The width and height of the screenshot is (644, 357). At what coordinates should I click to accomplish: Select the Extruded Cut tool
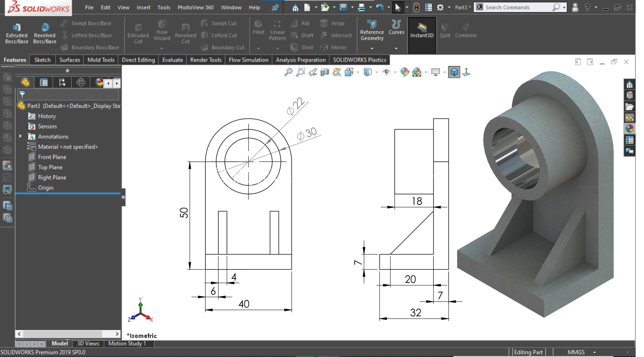click(x=138, y=34)
